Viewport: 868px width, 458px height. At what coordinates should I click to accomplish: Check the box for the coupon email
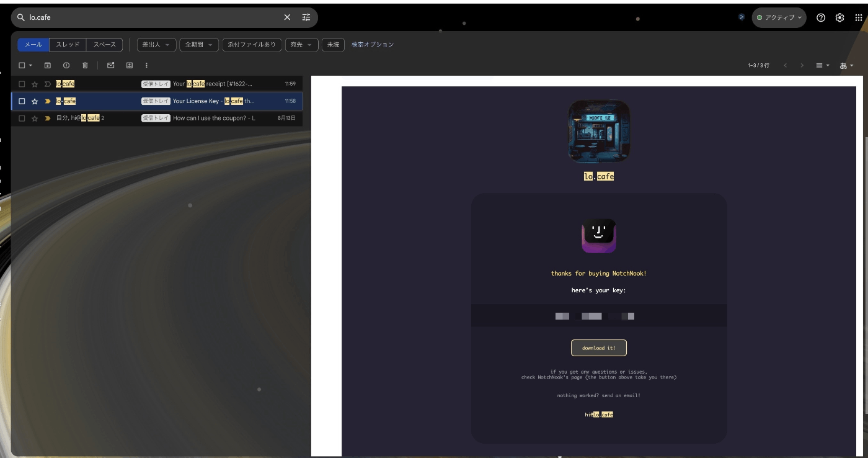(22, 118)
